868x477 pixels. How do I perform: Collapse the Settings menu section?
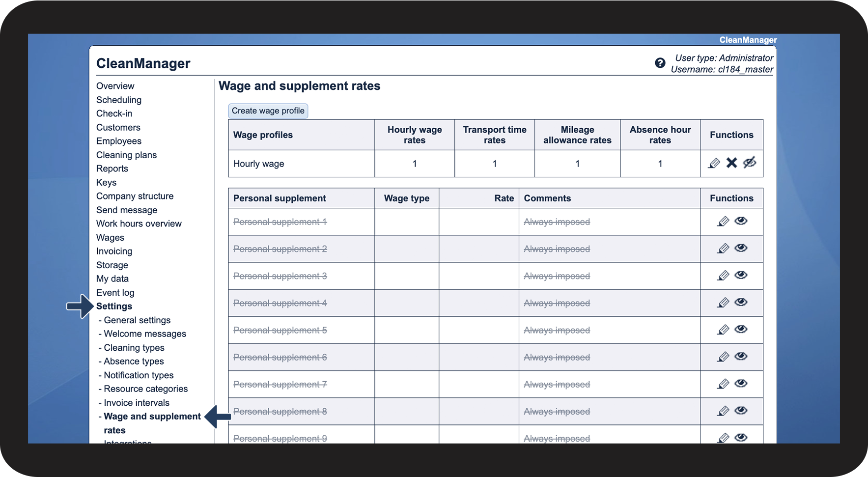click(114, 307)
